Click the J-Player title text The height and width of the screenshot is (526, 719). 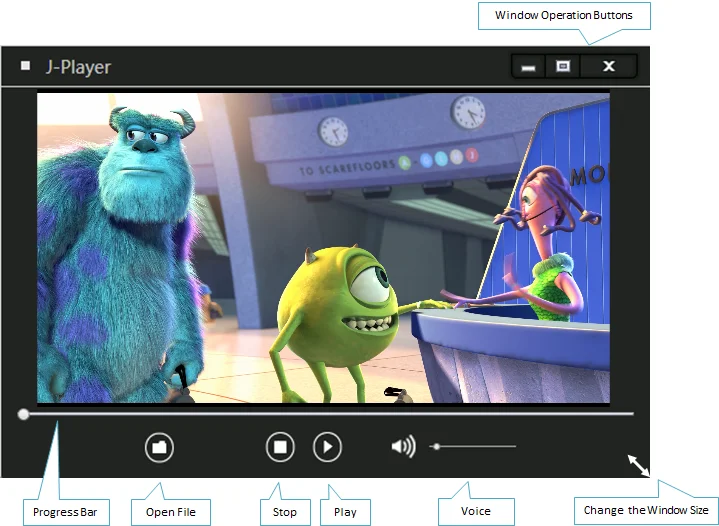(78, 67)
